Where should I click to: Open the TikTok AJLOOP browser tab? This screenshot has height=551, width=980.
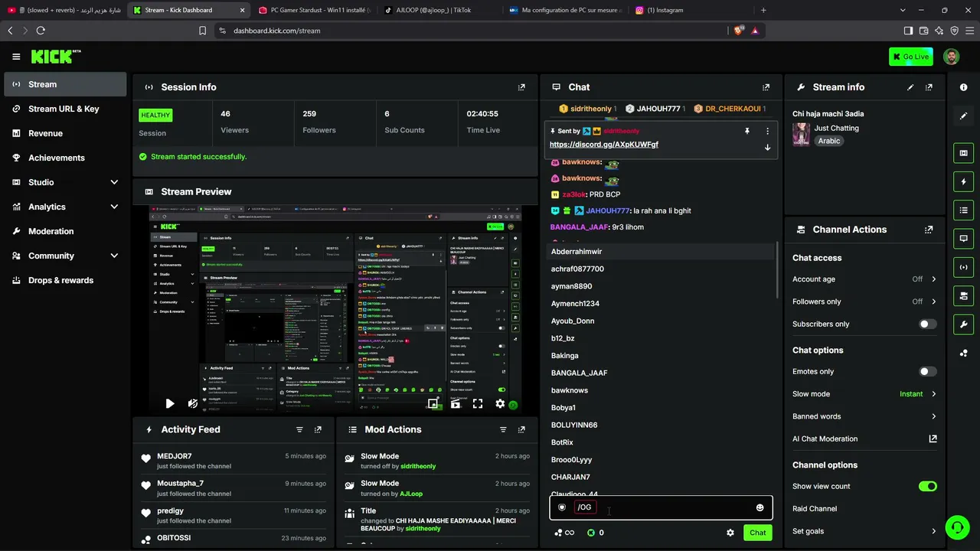(439, 10)
